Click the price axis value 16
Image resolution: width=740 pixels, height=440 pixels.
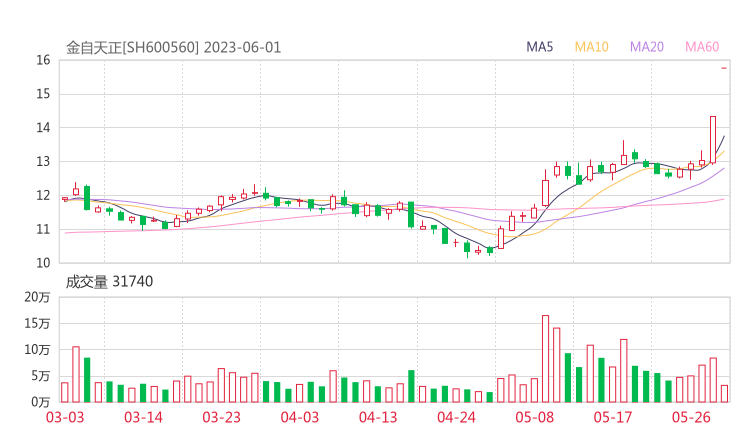43,60
